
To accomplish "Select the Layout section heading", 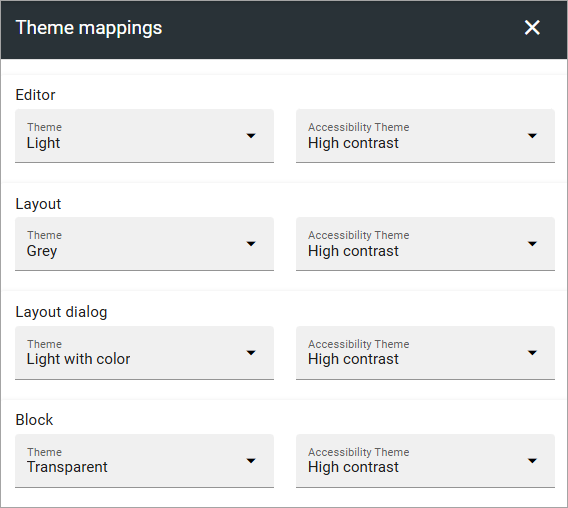I will tap(38, 204).
